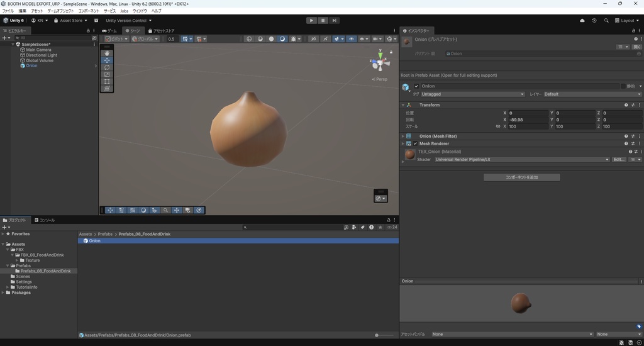Image resolution: width=644 pixels, height=346 pixels.
Task: Click the magnifier icon in scene overlay toolbar
Action: [165, 210]
